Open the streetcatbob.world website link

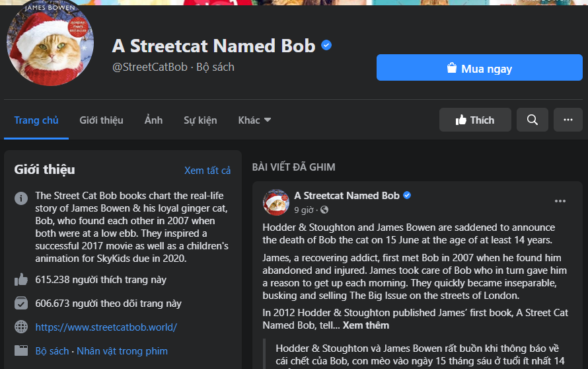tap(106, 327)
